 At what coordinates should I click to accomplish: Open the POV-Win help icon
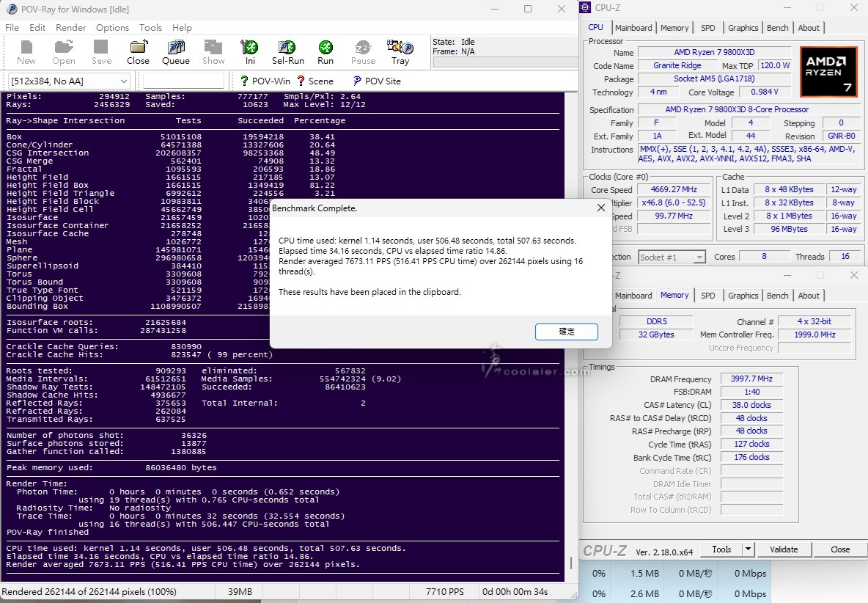[x=265, y=81]
